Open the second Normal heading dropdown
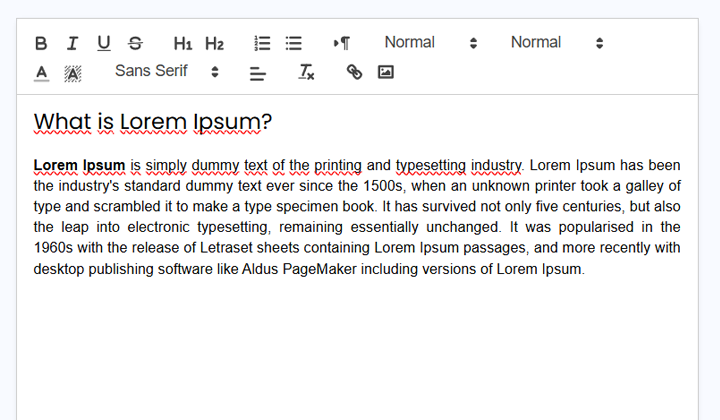This screenshot has width=720, height=420. point(556,43)
